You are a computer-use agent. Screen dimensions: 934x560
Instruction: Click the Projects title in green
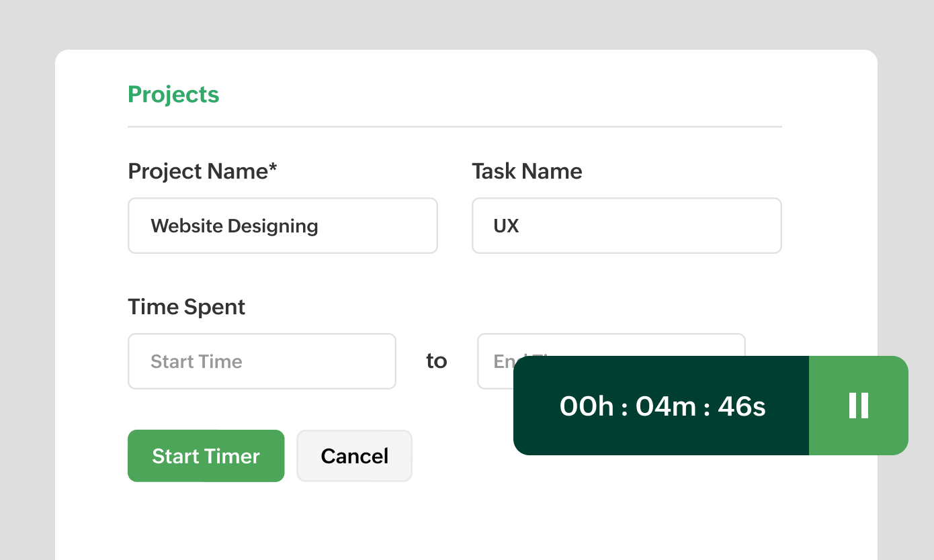pos(173,95)
